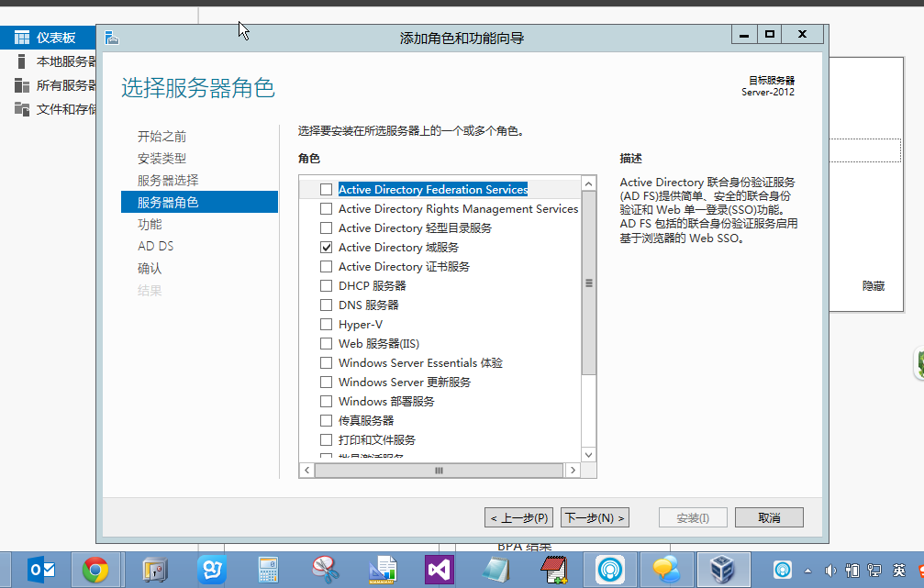Click the wizard icon in the title bar

coord(112,39)
